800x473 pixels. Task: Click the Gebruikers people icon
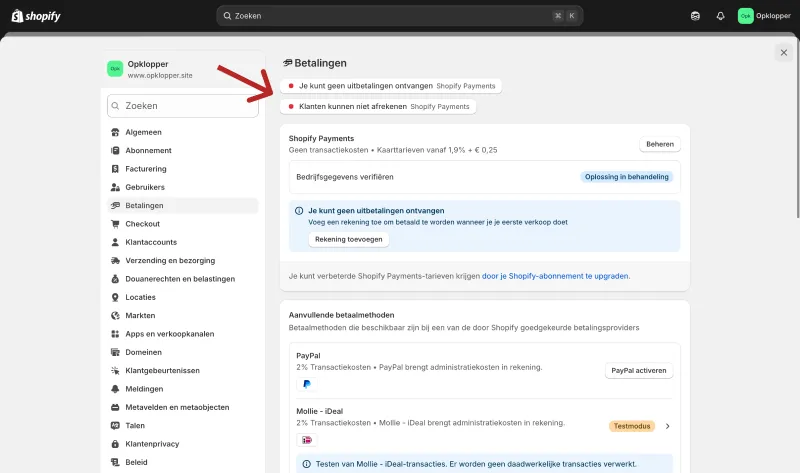[x=115, y=187]
